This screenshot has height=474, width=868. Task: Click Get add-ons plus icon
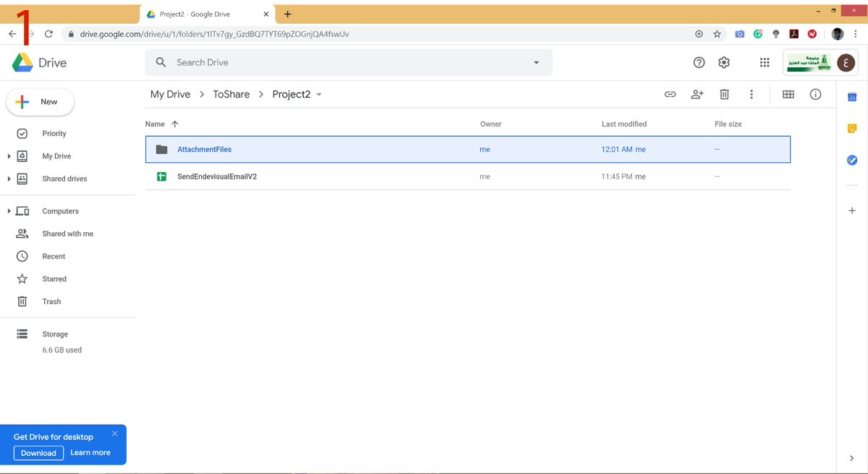(x=852, y=211)
